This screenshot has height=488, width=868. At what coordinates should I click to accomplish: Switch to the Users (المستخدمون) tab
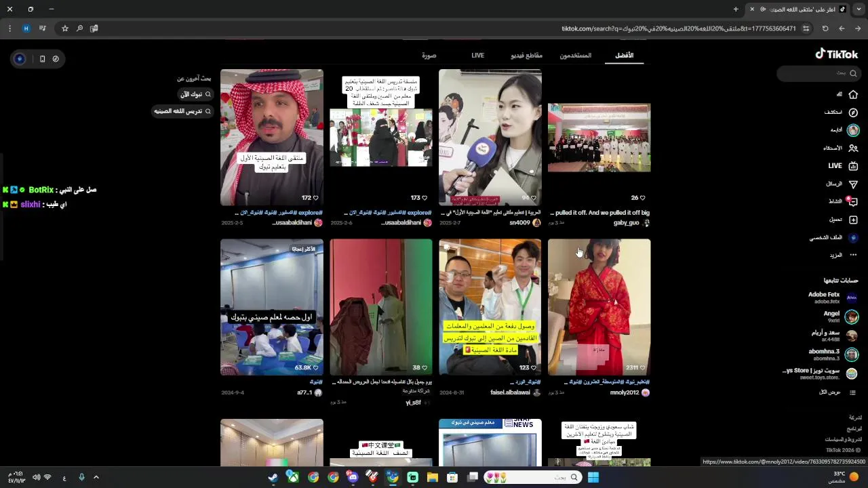pyautogui.click(x=575, y=56)
